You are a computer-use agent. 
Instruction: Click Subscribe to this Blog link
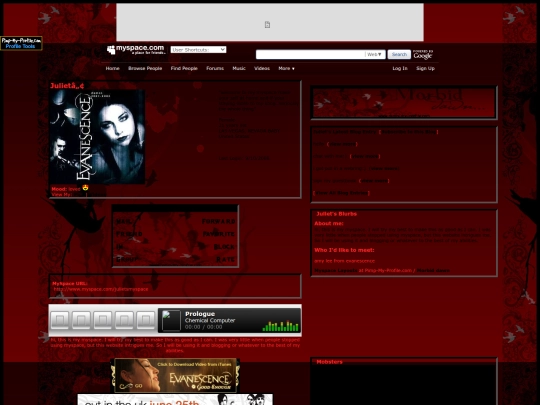tap(409, 132)
